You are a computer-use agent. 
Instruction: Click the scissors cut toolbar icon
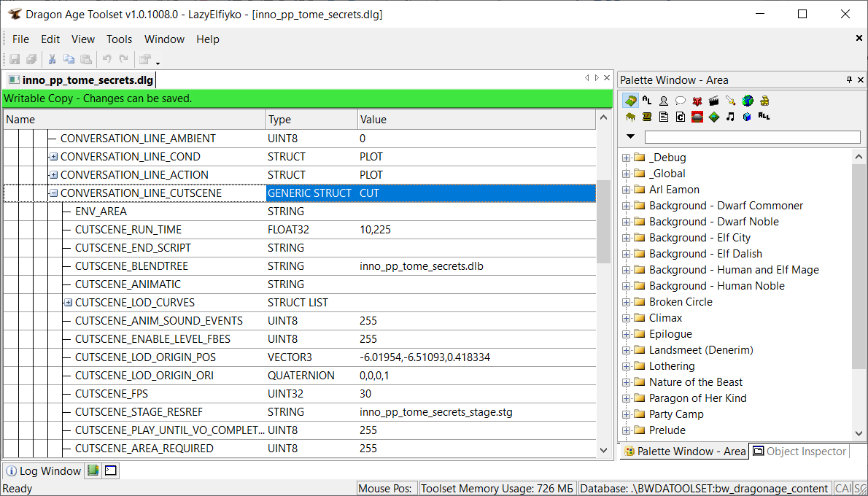tap(53, 60)
